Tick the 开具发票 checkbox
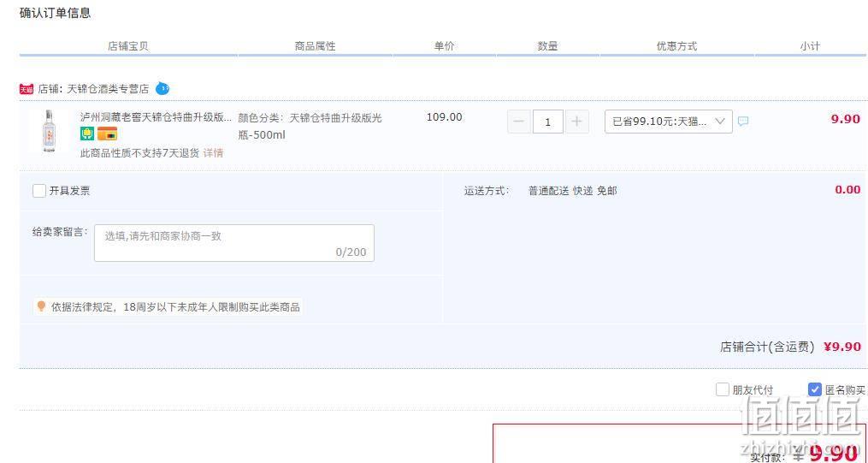Viewport: 868px width, 463px height. pyautogui.click(x=39, y=191)
